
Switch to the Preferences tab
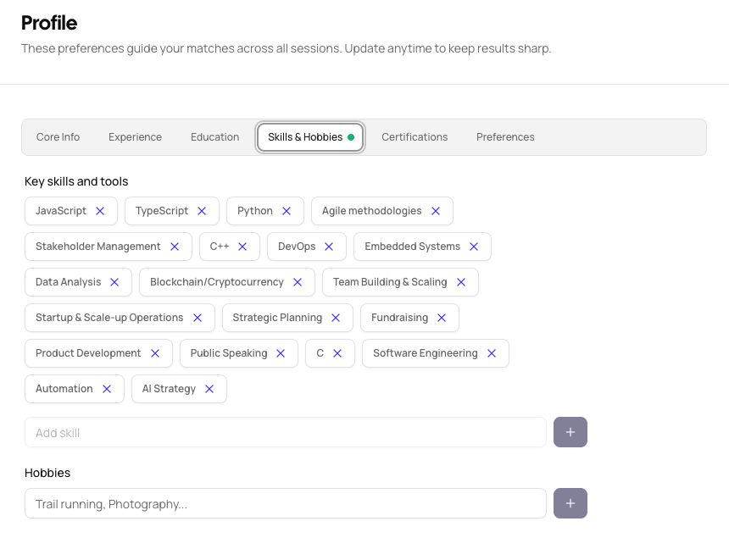coord(505,137)
